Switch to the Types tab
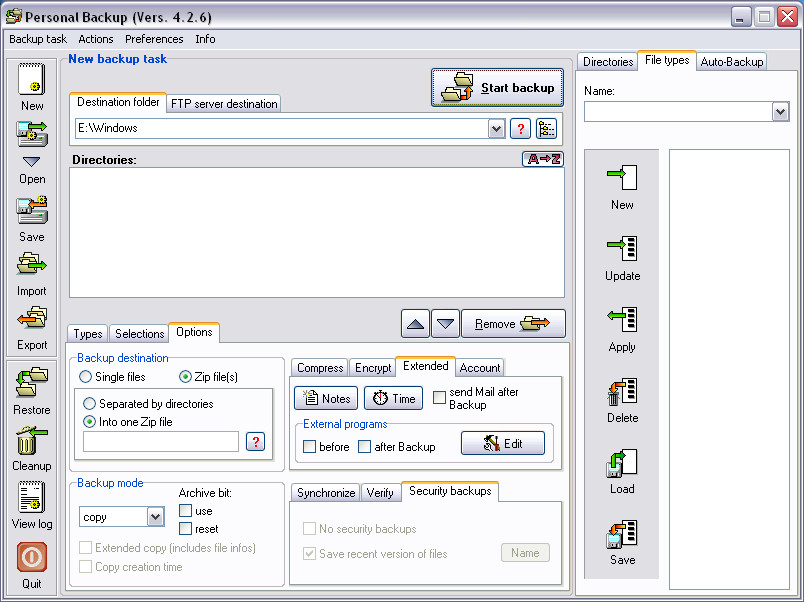The width and height of the screenshot is (804, 602). [88, 334]
